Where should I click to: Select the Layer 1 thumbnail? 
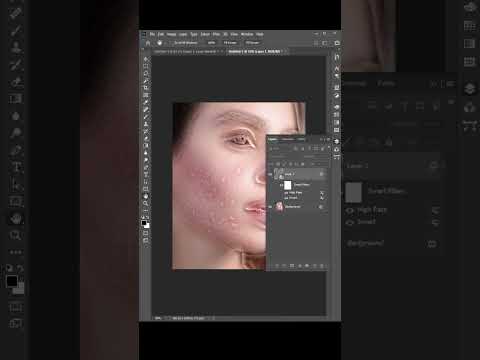click(278, 173)
